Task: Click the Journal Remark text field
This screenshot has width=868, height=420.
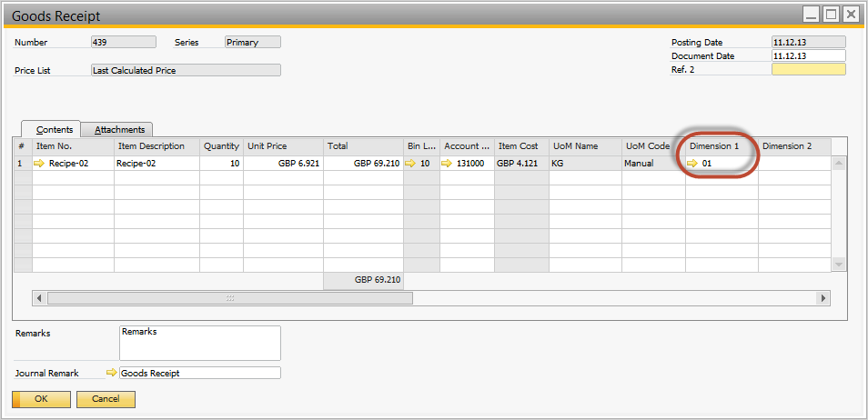Action: [200, 373]
